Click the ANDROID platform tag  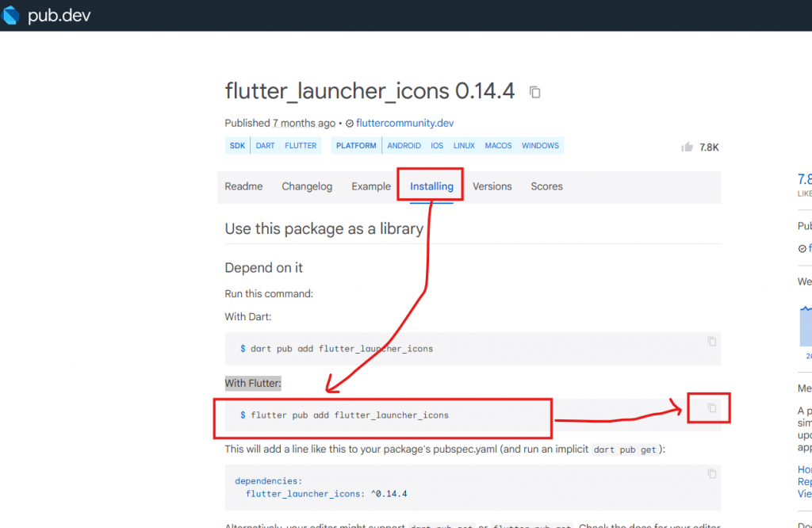[404, 146]
